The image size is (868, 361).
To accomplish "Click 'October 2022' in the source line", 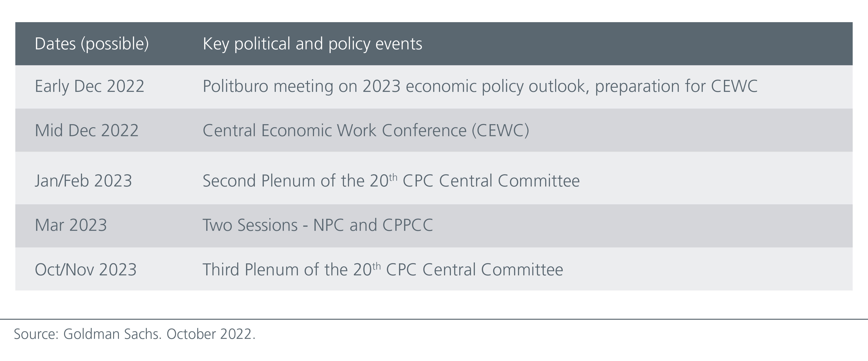I will (x=211, y=334).
